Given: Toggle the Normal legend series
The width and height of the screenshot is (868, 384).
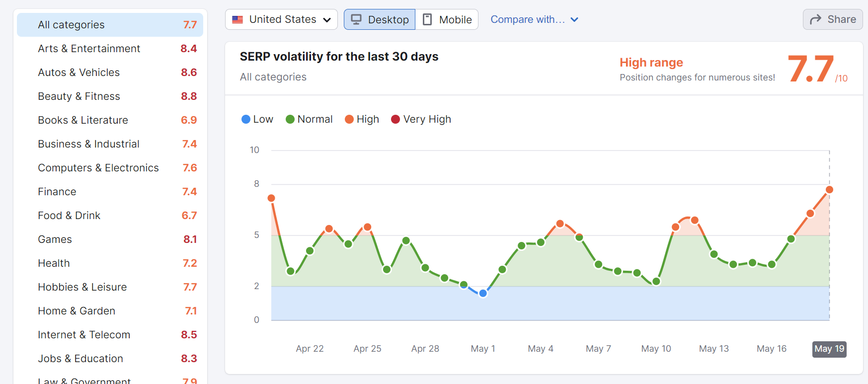Looking at the screenshot, I should click(309, 119).
